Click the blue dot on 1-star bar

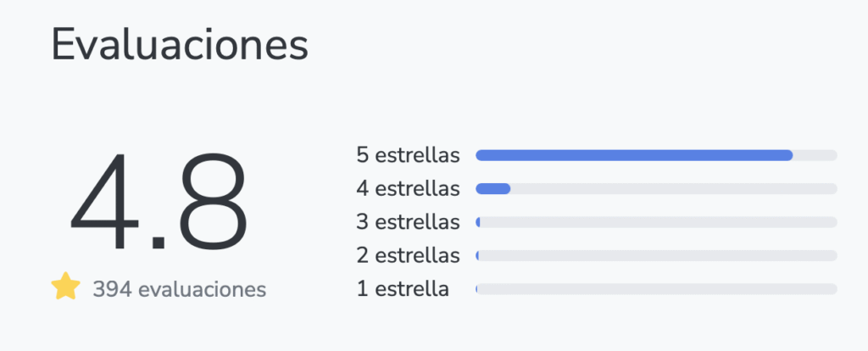(477, 289)
